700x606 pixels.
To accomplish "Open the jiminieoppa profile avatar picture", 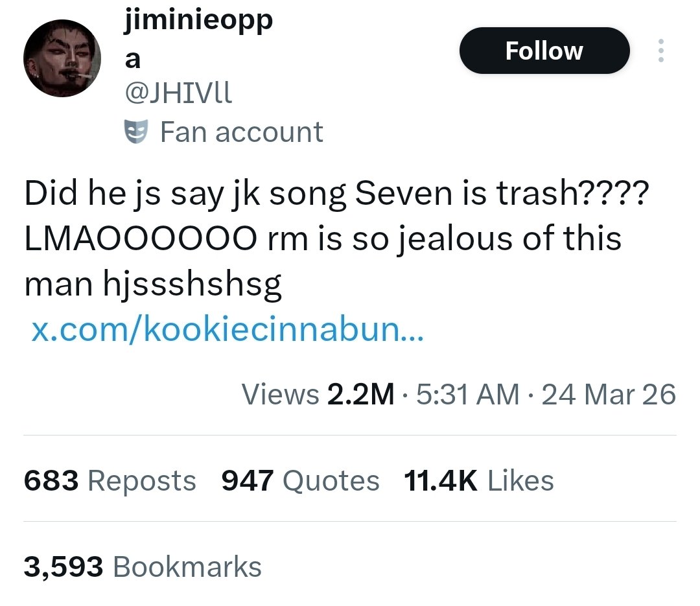I will pyautogui.click(x=62, y=58).
